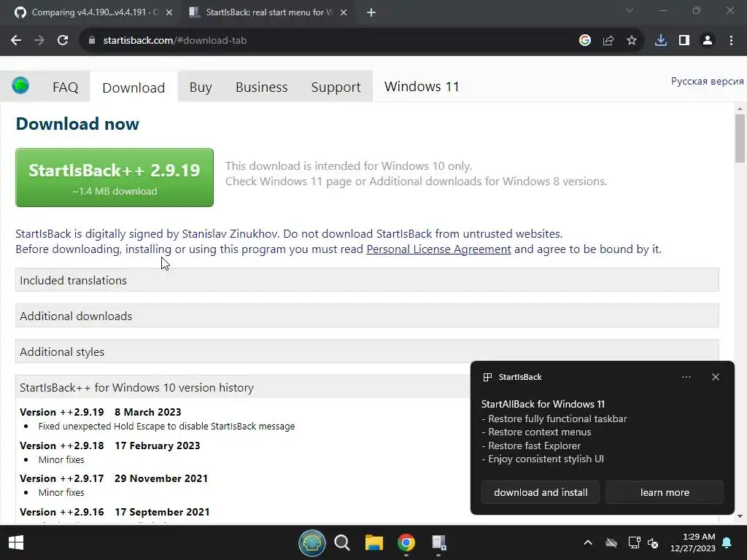
Task: Click the Version ++2.9.19 heading
Action: coord(100,412)
